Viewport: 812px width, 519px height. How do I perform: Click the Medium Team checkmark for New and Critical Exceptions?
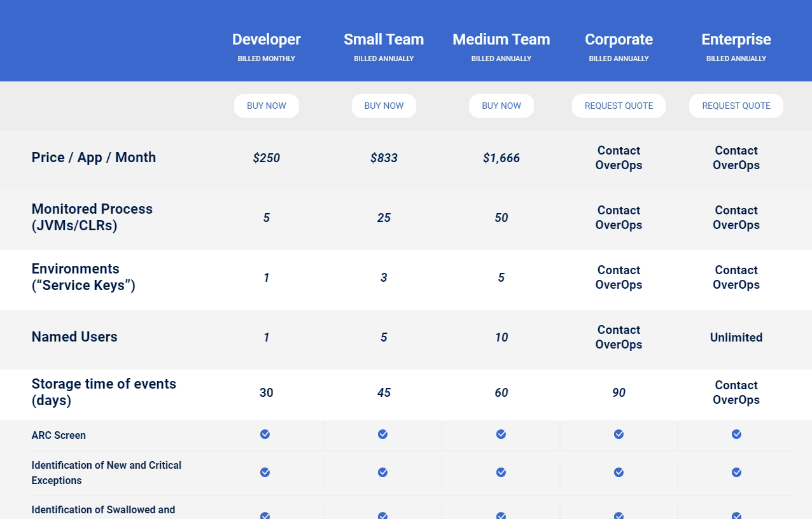click(x=501, y=472)
